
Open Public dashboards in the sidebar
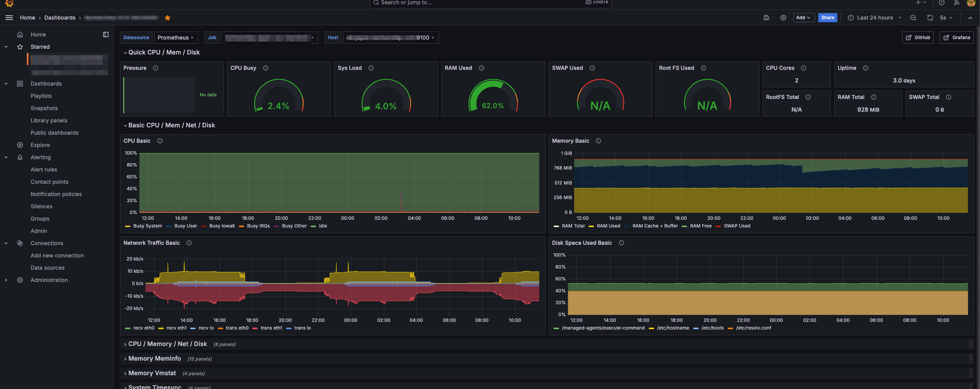54,133
